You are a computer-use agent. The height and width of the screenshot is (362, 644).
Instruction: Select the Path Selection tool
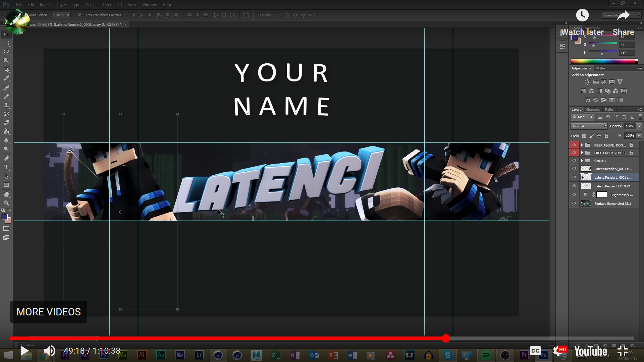(x=6, y=176)
